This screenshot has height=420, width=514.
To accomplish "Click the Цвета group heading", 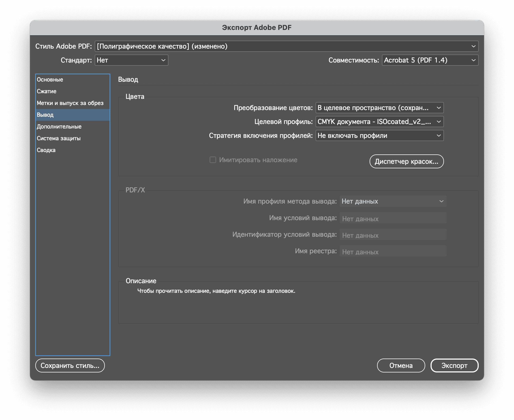I will pos(135,97).
